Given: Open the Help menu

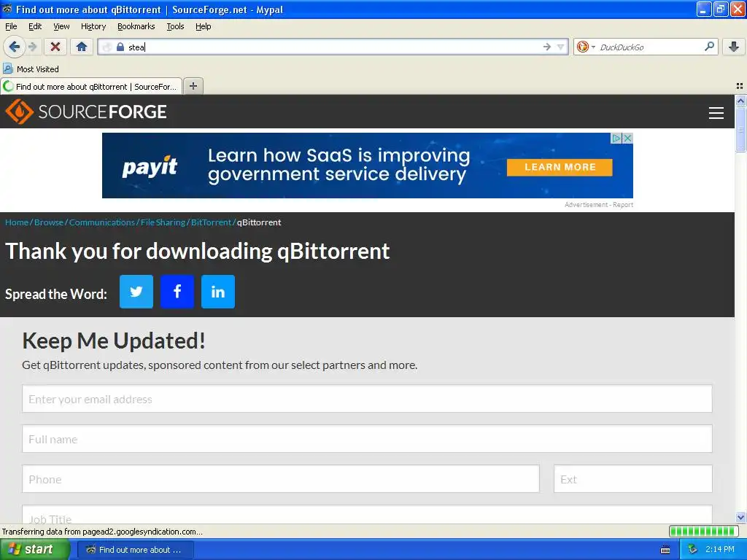Looking at the screenshot, I should (203, 26).
